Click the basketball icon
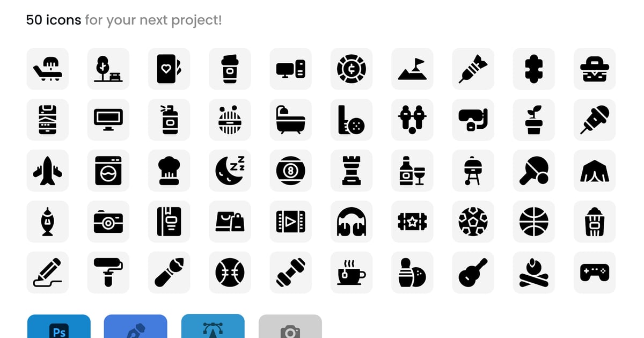Image resolution: width=644 pixels, height=338 pixels. (534, 222)
